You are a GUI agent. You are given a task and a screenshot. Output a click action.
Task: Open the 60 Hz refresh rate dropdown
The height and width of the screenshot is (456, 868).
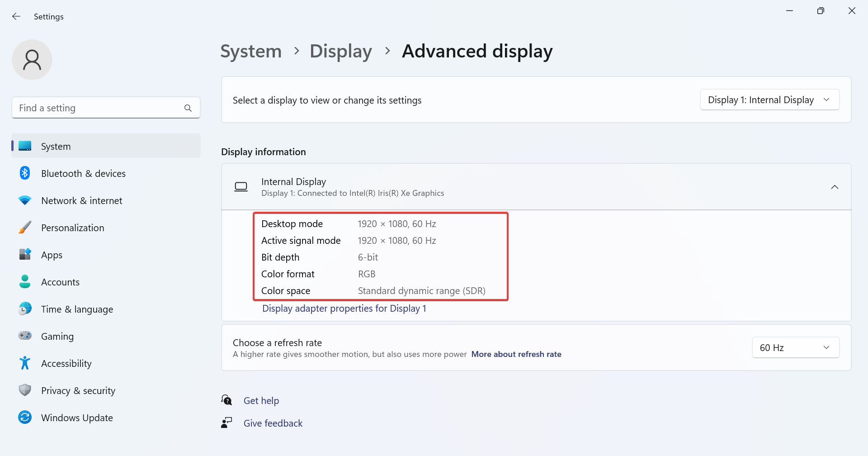(796, 347)
